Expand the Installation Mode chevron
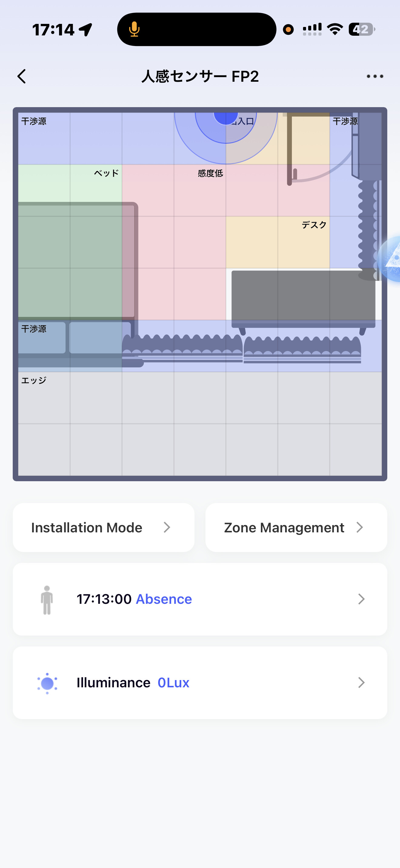The height and width of the screenshot is (868, 400). 167,527
